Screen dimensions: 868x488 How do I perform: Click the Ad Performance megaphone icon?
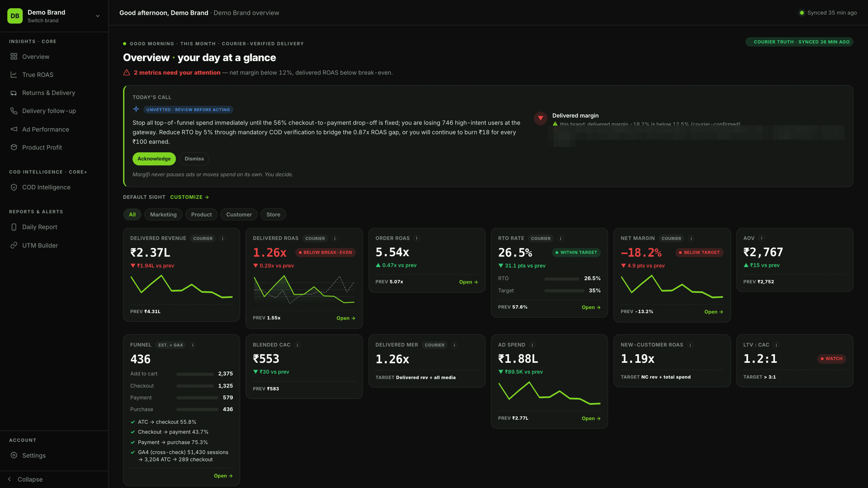click(x=14, y=129)
